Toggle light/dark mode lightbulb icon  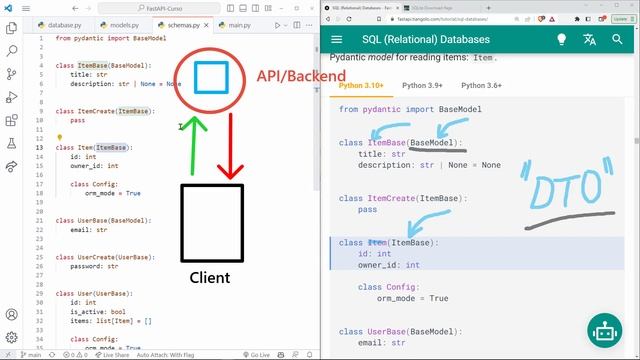pos(562,39)
